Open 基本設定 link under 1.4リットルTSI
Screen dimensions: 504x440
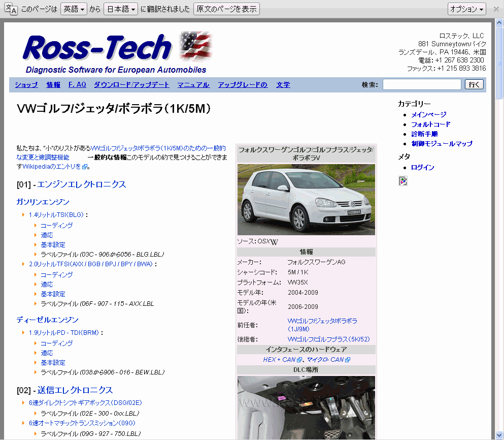pos(53,244)
